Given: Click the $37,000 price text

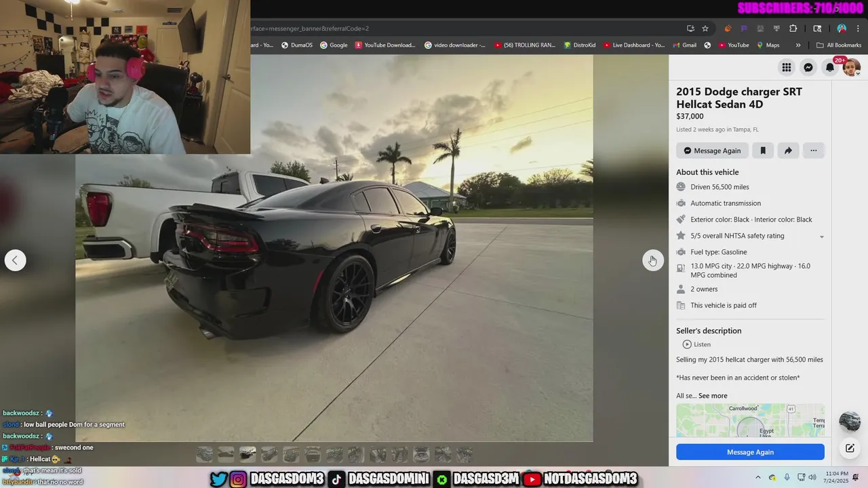Looking at the screenshot, I should coord(690,117).
